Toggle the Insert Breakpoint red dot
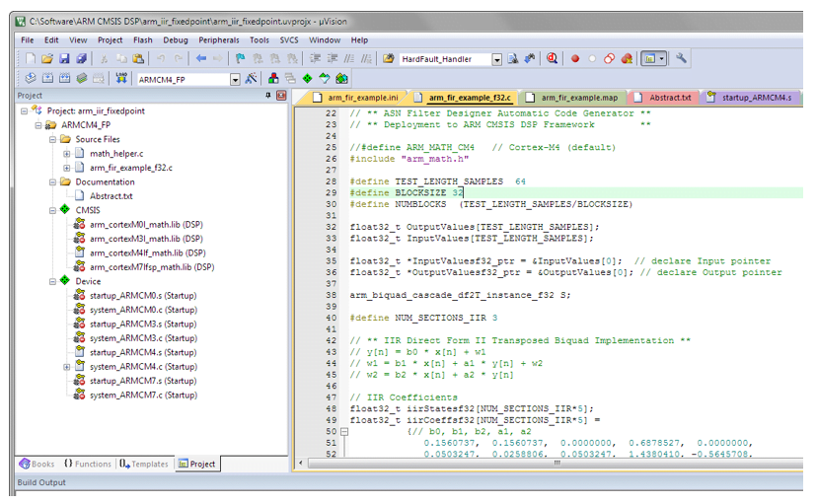This screenshot has width=817, height=504. [575, 59]
